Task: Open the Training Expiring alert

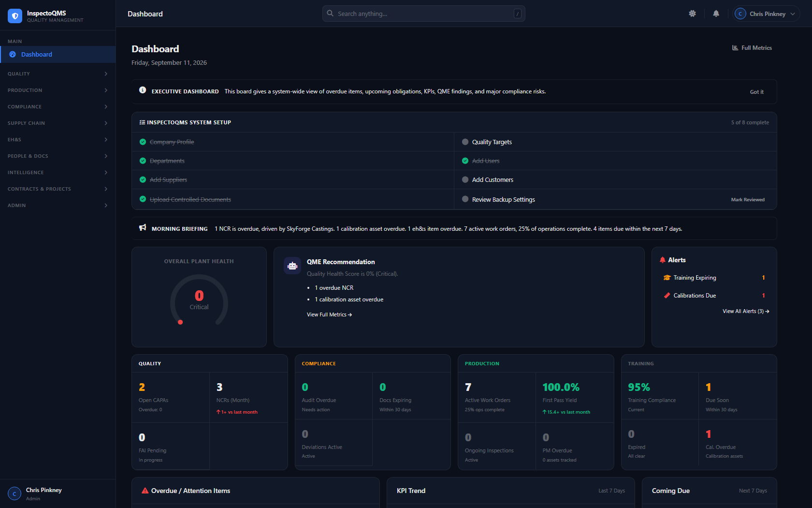Action: pyautogui.click(x=714, y=278)
